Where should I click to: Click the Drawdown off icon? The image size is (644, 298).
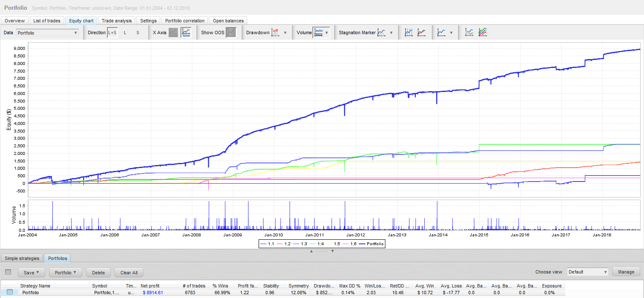point(275,33)
